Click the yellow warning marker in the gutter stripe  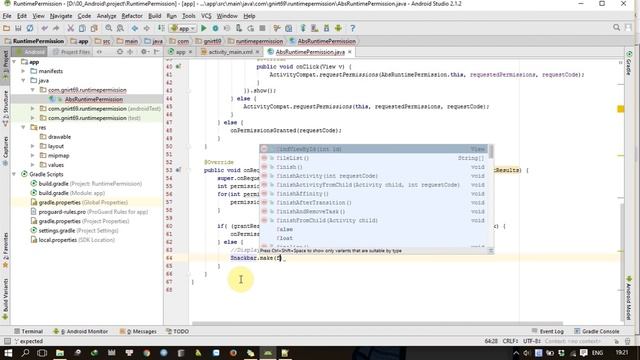pyautogui.click(x=620, y=109)
